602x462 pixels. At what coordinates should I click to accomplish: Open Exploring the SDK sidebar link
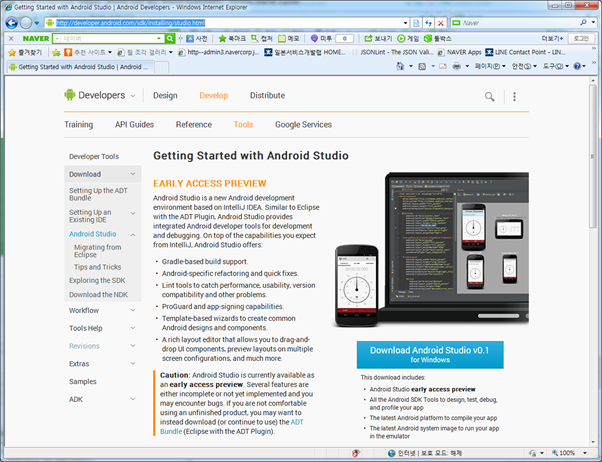[x=97, y=280]
